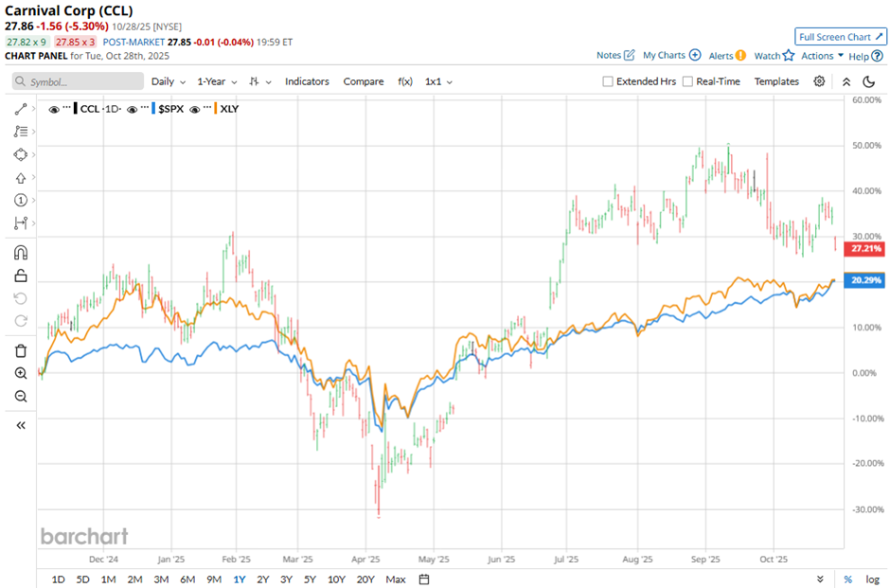Screen dimensions: 890x588
Task: Open custom date range calendar
Action: coord(424,579)
